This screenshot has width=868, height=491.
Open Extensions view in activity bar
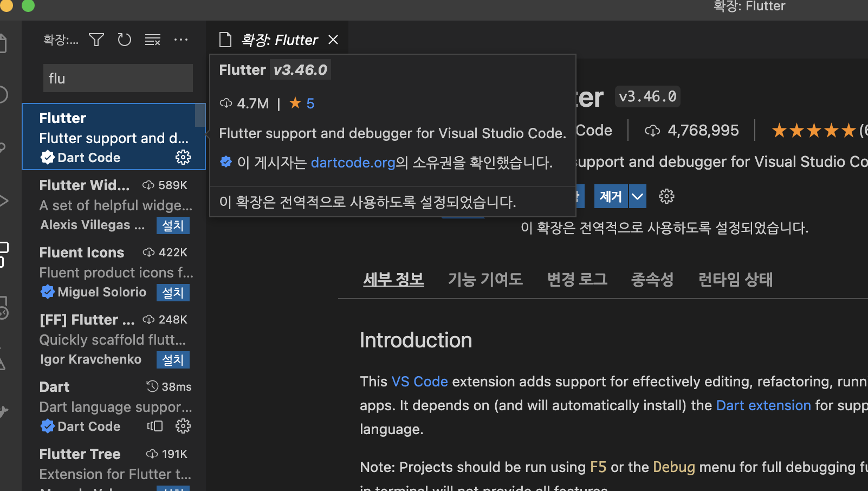coord(4,254)
